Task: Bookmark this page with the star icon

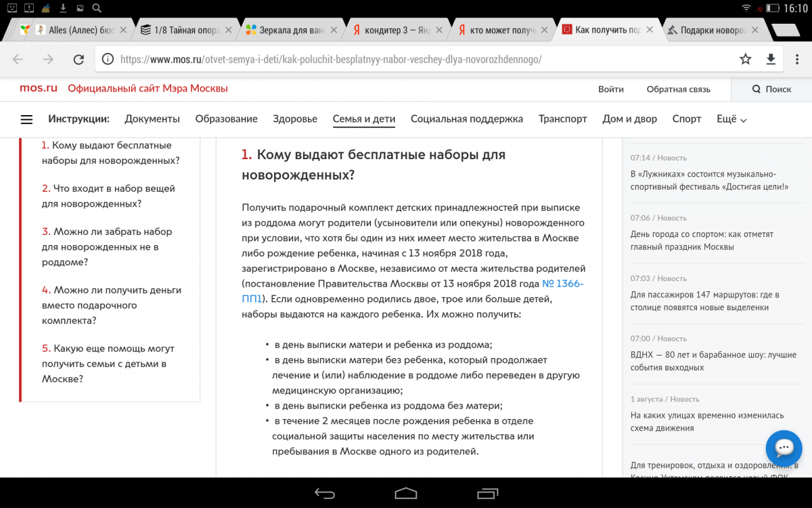Action: click(745, 60)
